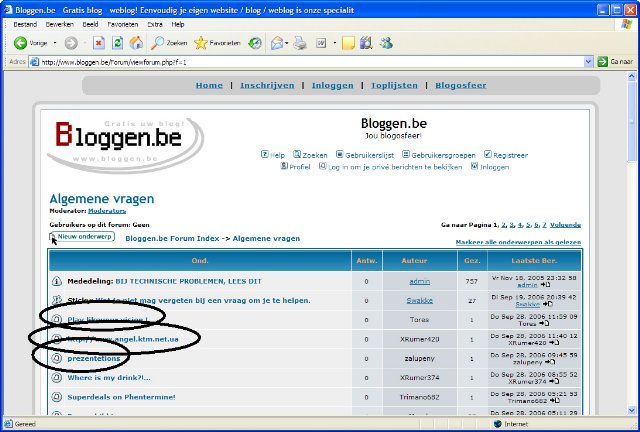Open the Zoeken search toolbar button
The height and width of the screenshot is (432, 640).
169,43
